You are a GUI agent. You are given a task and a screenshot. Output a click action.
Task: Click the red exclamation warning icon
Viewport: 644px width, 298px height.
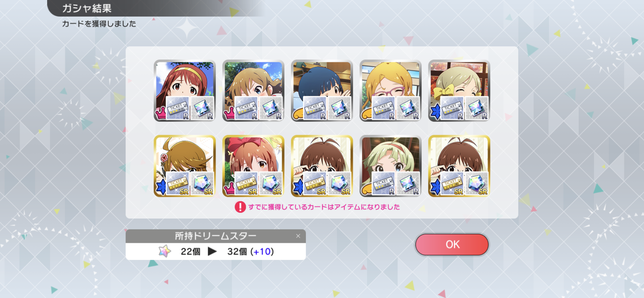240,207
